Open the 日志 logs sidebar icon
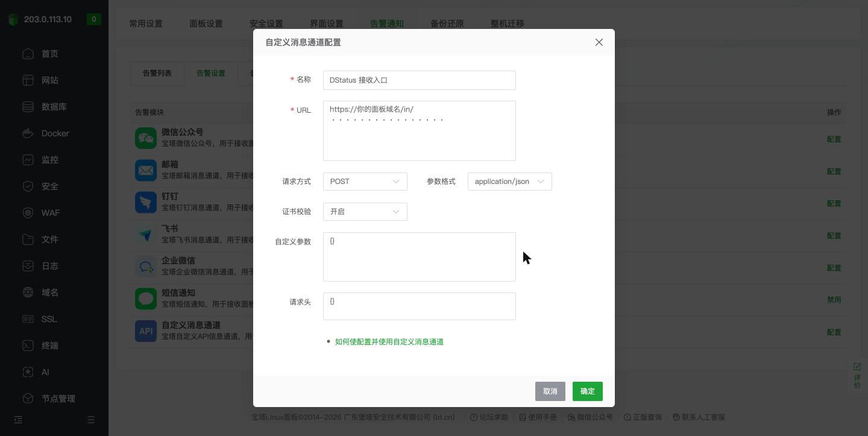The image size is (868, 436). 28,266
